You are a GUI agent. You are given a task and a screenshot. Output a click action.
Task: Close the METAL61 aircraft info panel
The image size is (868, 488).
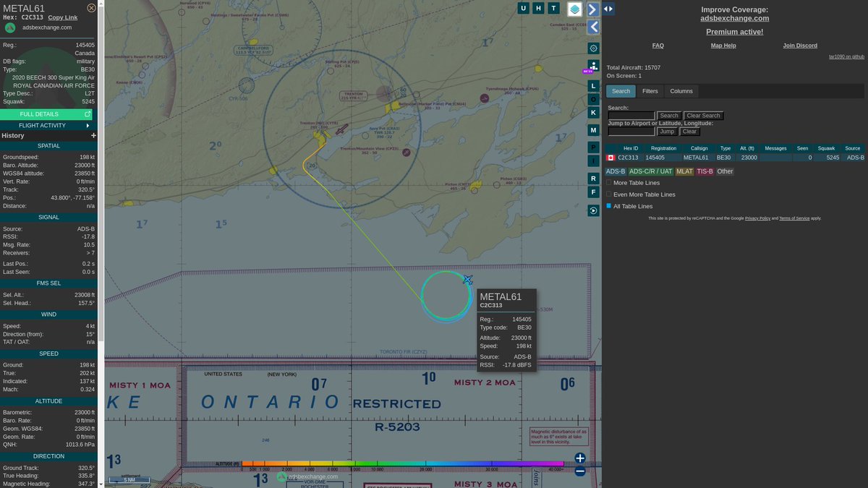point(91,8)
